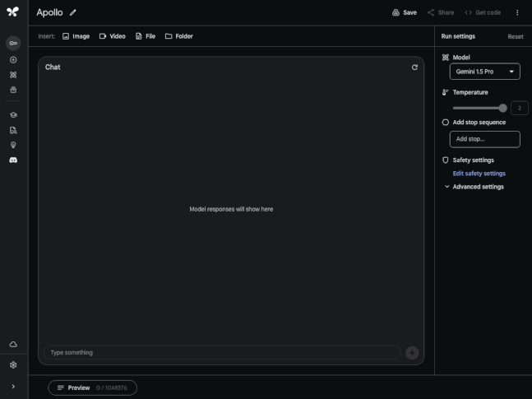The height and width of the screenshot is (399, 532).
Task: Open Edit safety settings link
Action: 479,174
